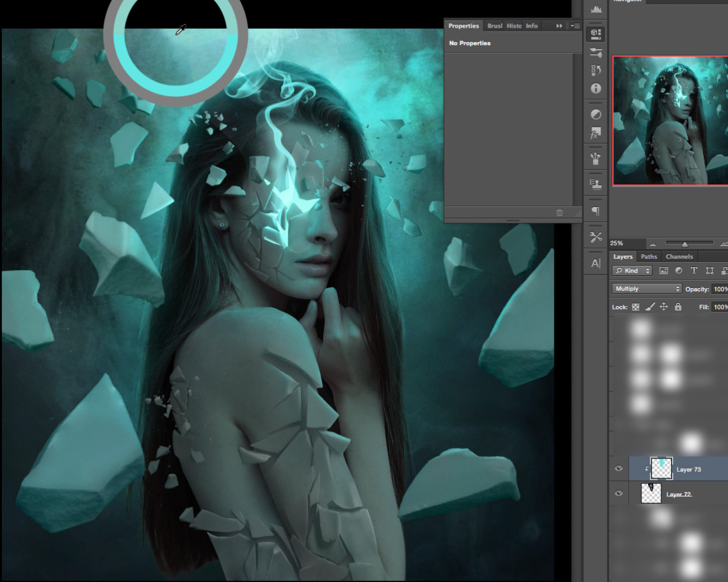Switch to the Paths tab
Viewport: 728px width, 582px height.
649,257
